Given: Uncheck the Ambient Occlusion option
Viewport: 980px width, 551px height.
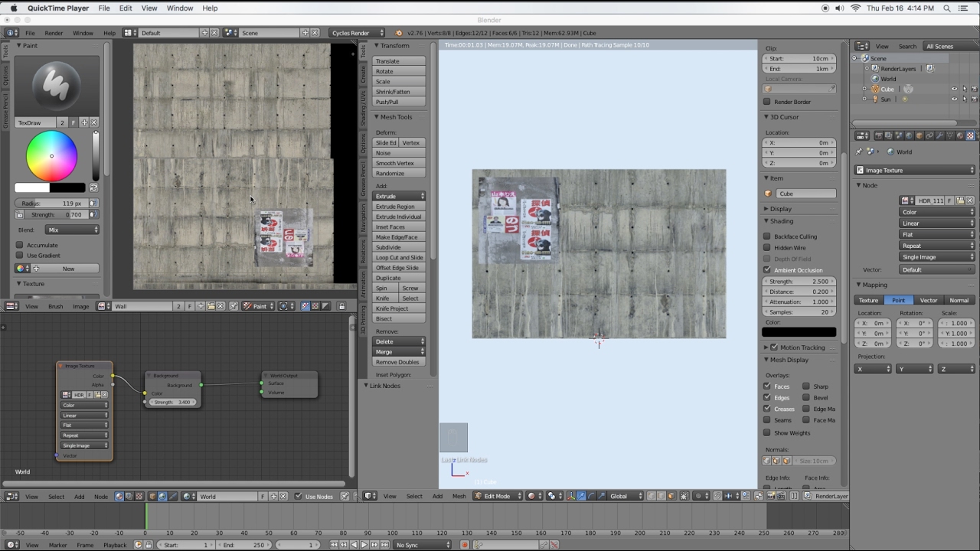Looking at the screenshot, I should click(767, 270).
